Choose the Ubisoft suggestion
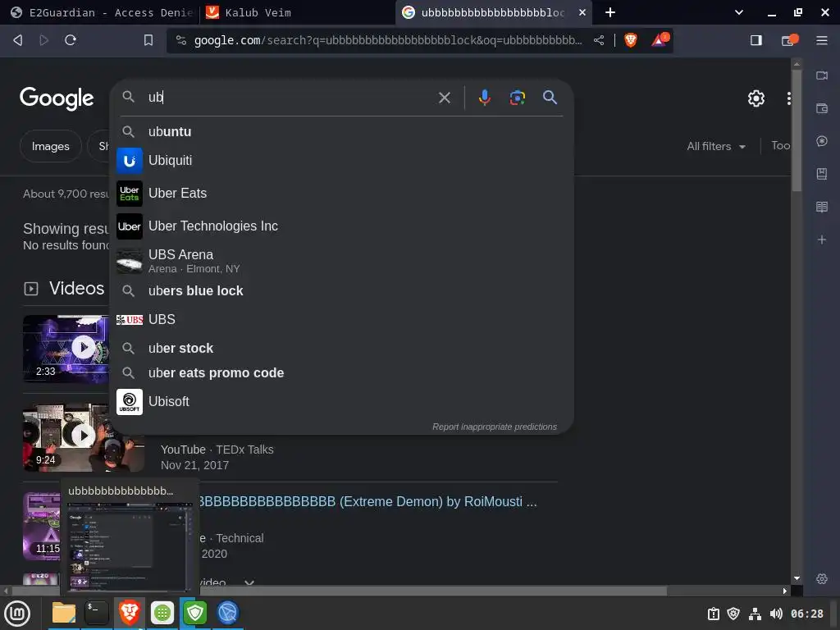This screenshot has width=840, height=630. [341, 401]
